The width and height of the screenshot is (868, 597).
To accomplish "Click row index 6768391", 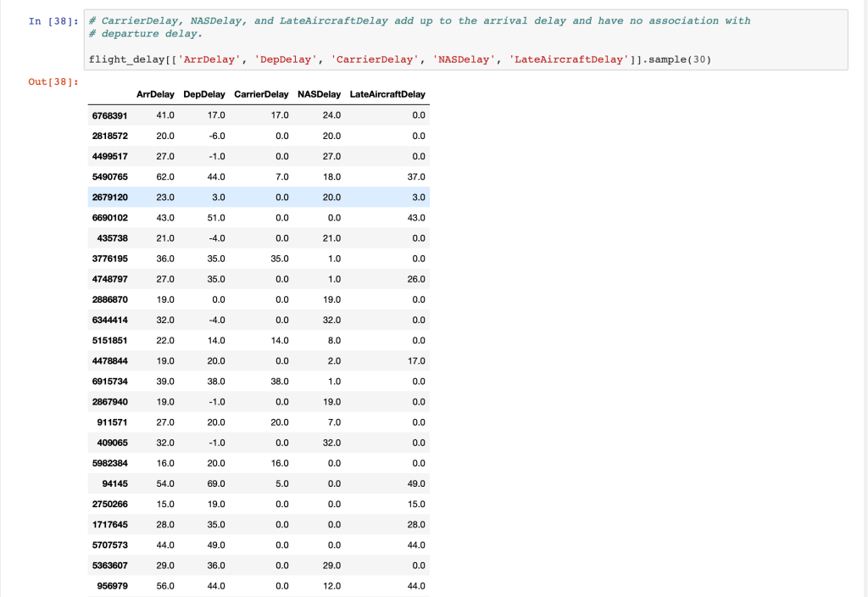I will [109, 115].
